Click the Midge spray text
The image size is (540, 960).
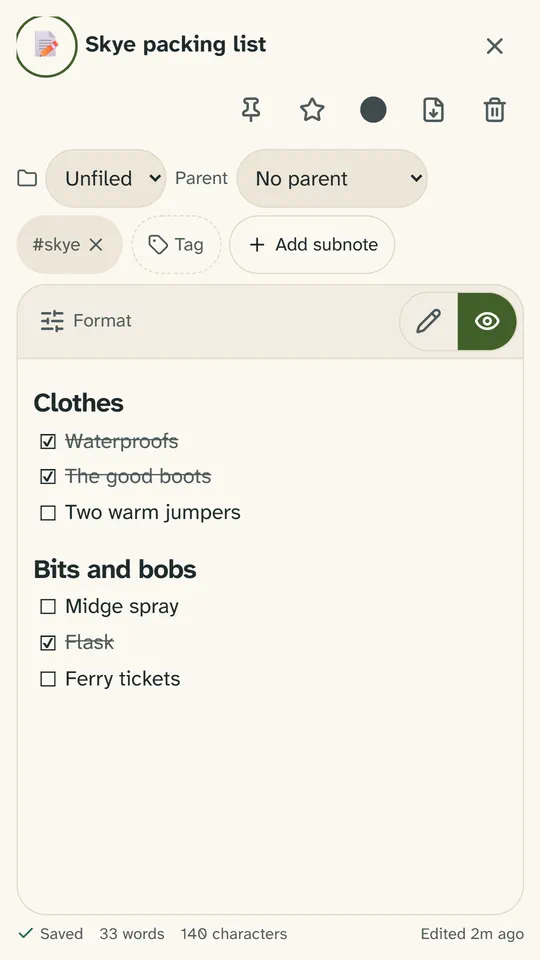(x=122, y=607)
